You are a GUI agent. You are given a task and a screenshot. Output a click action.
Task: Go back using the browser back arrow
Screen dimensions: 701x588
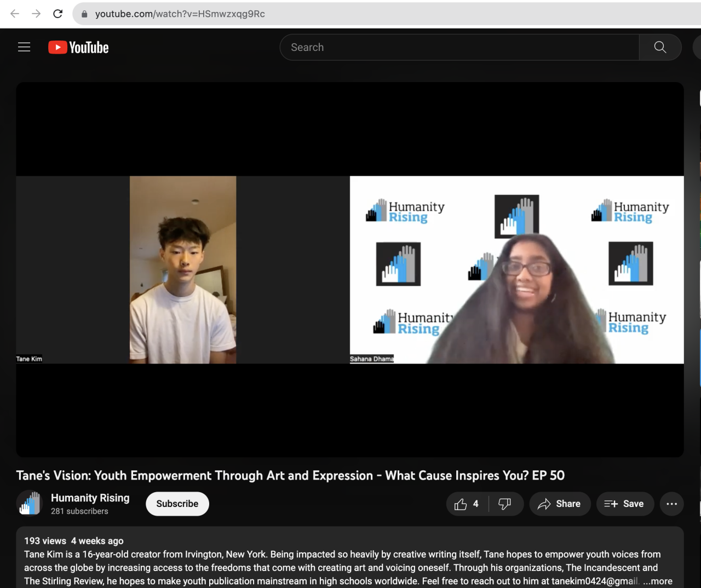pos(15,14)
